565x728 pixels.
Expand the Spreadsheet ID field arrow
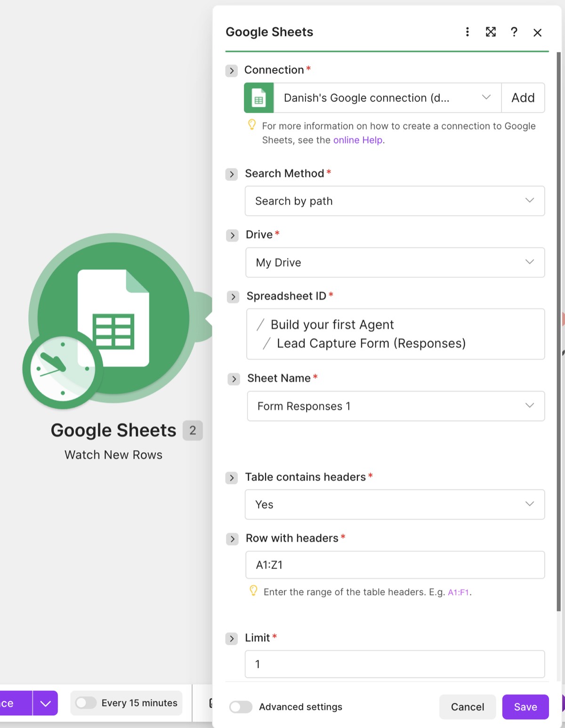[x=233, y=297]
